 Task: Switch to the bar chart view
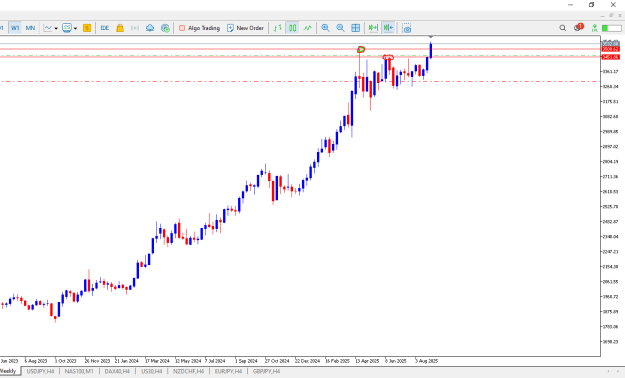point(278,28)
